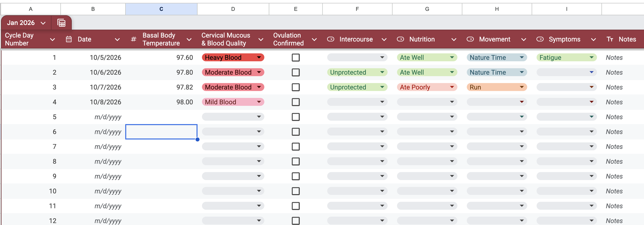The image size is (644, 225).
Task: Open Unprotected intercourse chip for day 2
Action: click(x=357, y=72)
